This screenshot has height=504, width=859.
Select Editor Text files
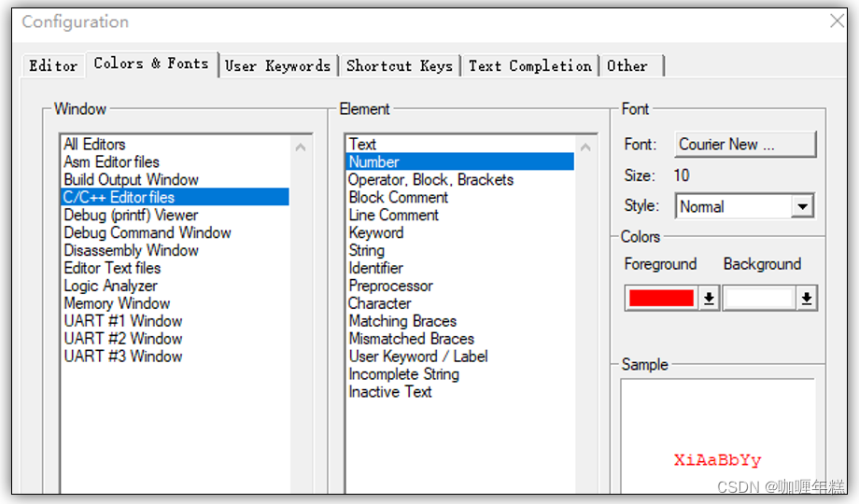(x=176, y=268)
